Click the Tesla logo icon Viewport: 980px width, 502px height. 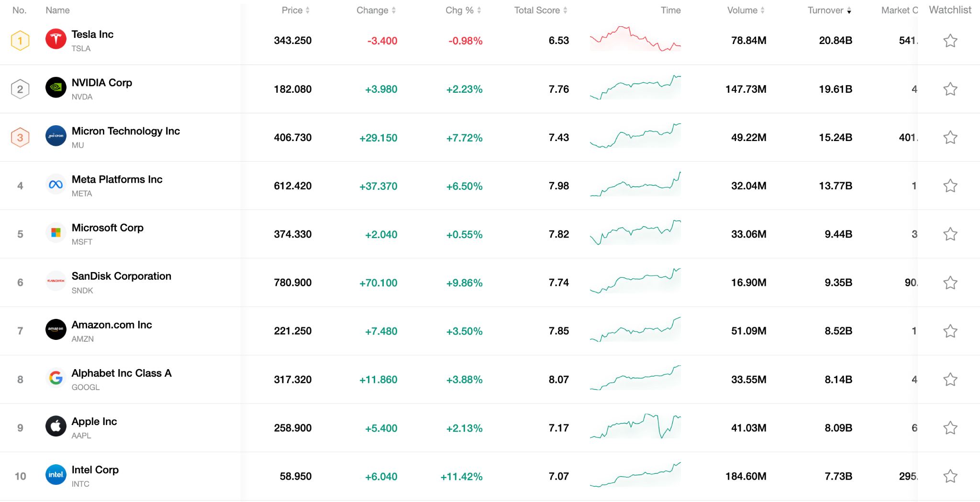click(56, 40)
